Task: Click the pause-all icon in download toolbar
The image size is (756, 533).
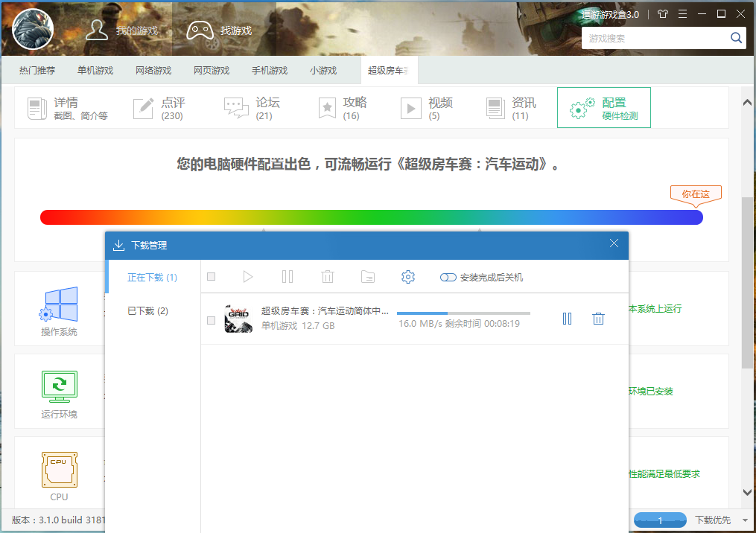Action: 288,277
